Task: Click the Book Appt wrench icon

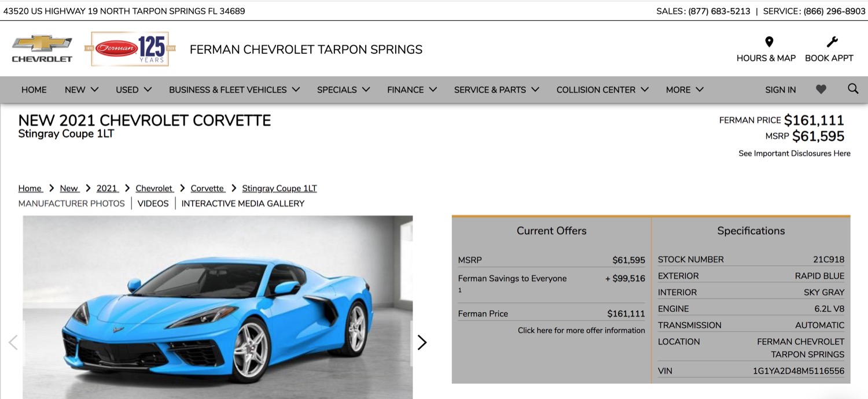Action: (832, 42)
